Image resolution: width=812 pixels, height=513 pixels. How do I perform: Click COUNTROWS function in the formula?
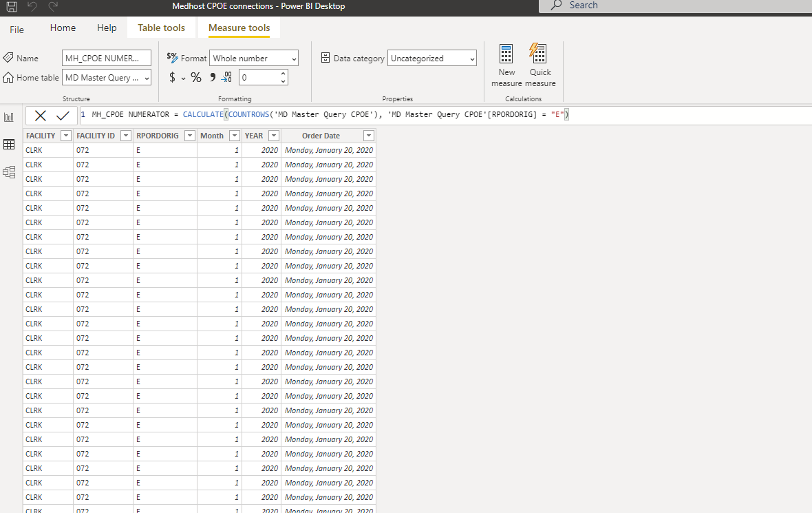(x=248, y=114)
